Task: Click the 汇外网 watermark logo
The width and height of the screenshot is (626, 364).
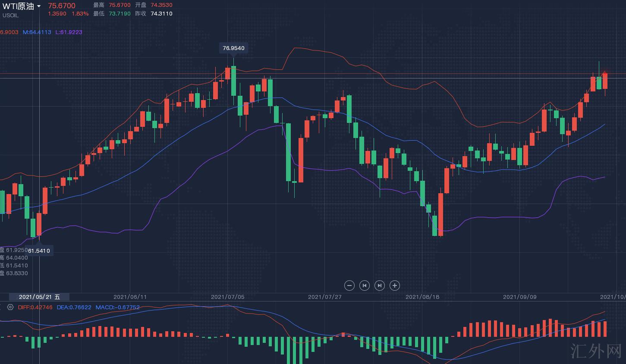Action: (x=596, y=351)
